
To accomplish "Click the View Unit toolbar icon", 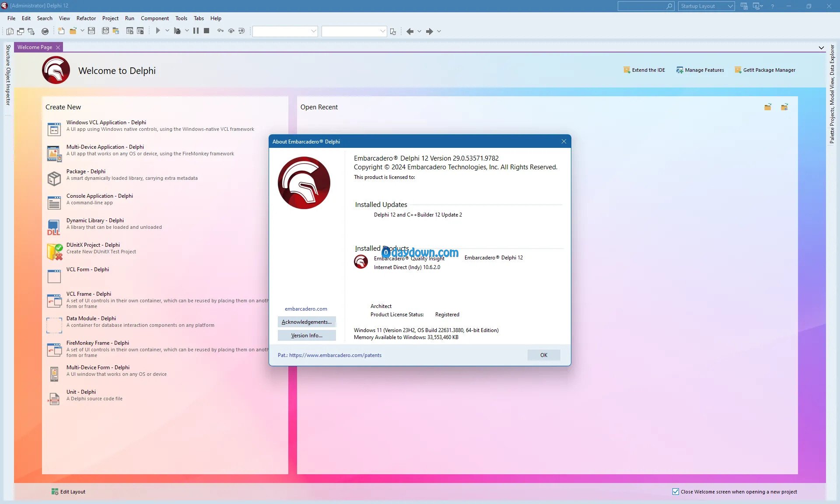I will (x=10, y=31).
